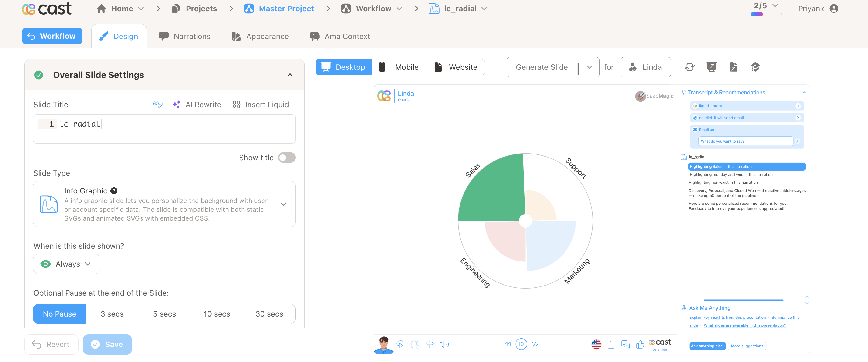Open the Always visibility dropdown
The image size is (868, 362).
(x=67, y=264)
